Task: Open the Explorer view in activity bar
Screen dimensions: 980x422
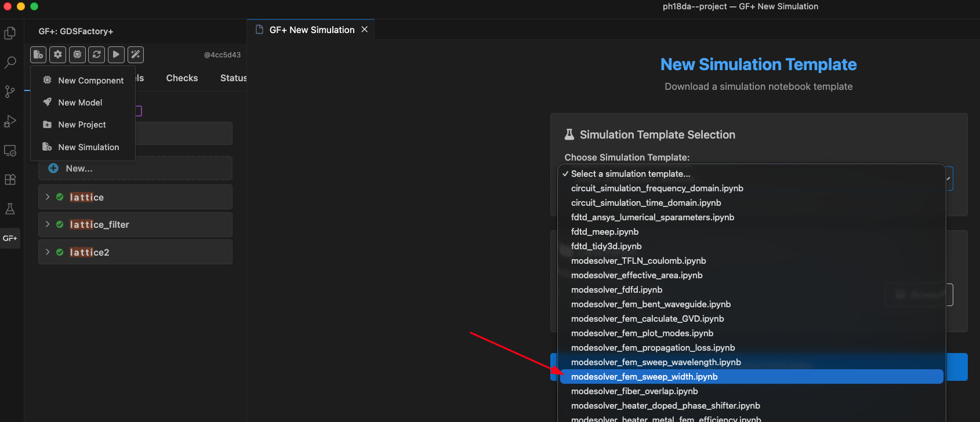Action: tap(10, 34)
